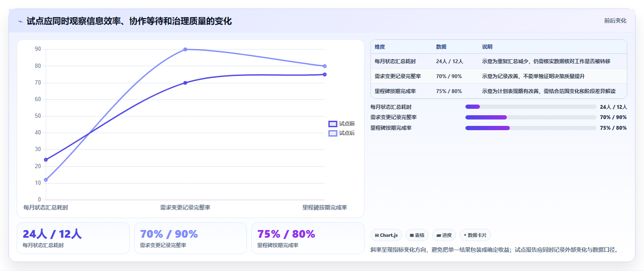This screenshot has width=644, height=271.
Task: Click the 维度 column header
Action: tap(380, 47)
